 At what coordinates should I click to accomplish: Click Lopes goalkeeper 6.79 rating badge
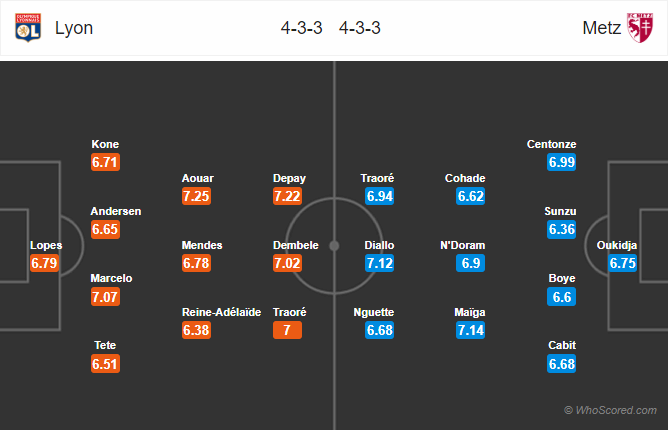pyautogui.click(x=44, y=263)
